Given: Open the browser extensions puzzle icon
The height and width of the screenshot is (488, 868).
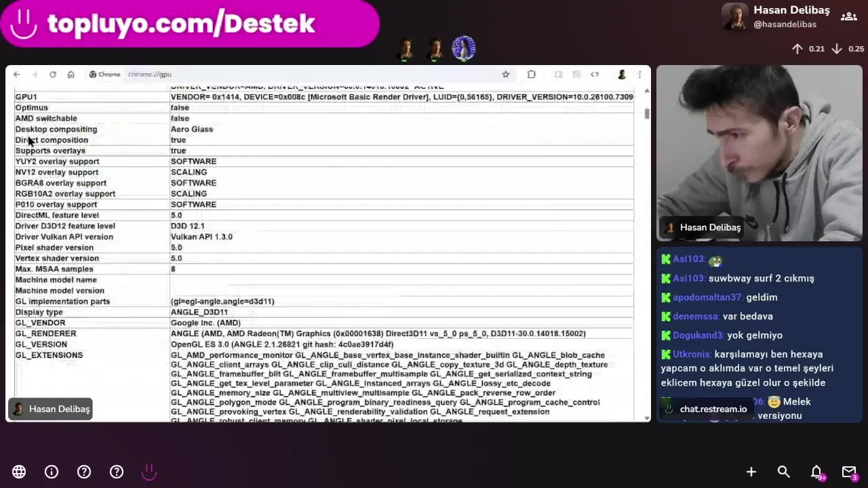Looking at the screenshot, I should [x=532, y=75].
